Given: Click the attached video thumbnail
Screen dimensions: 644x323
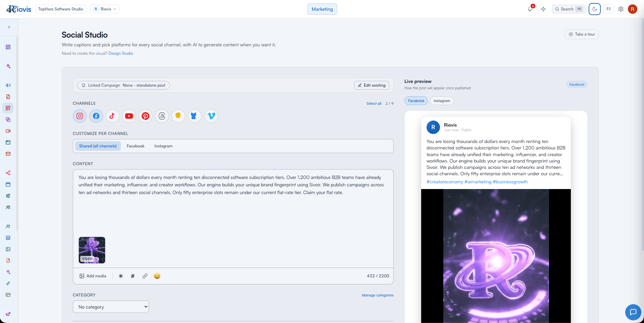Looking at the screenshot, I should 92,250.
